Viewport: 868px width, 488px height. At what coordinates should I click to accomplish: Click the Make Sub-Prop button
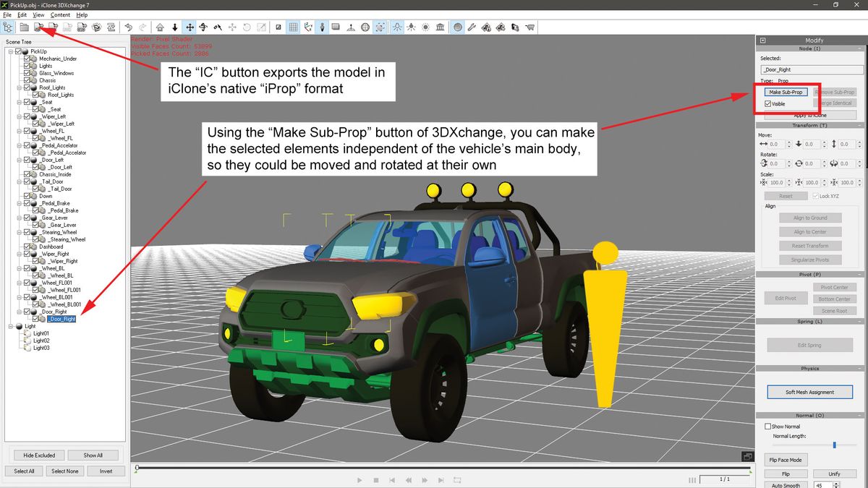tap(787, 92)
